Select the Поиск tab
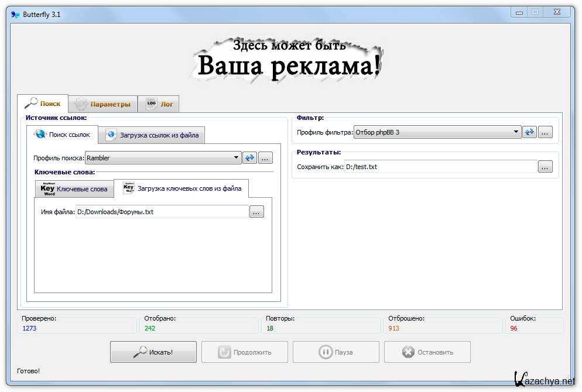The image size is (582, 392). tap(43, 104)
